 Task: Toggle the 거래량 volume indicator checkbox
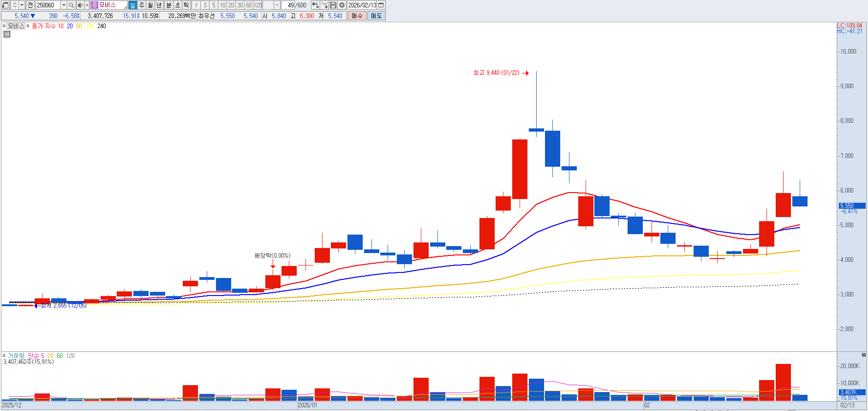(x=4, y=356)
